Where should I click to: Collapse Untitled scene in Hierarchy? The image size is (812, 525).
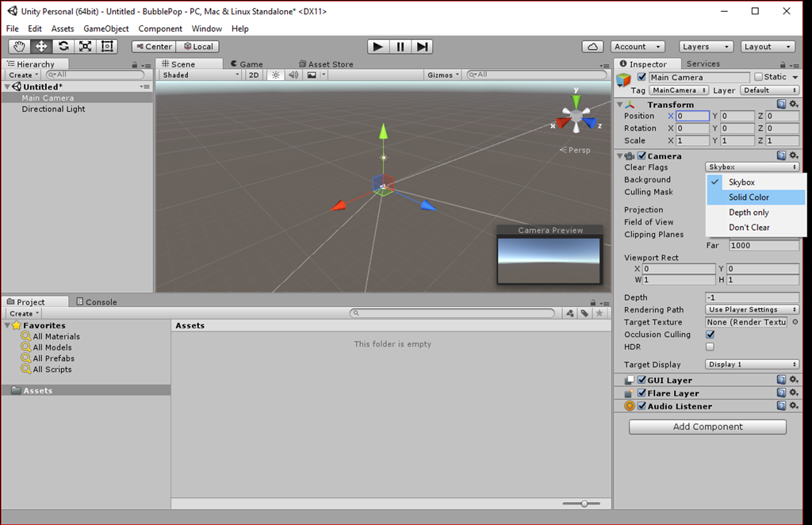[7, 87]
